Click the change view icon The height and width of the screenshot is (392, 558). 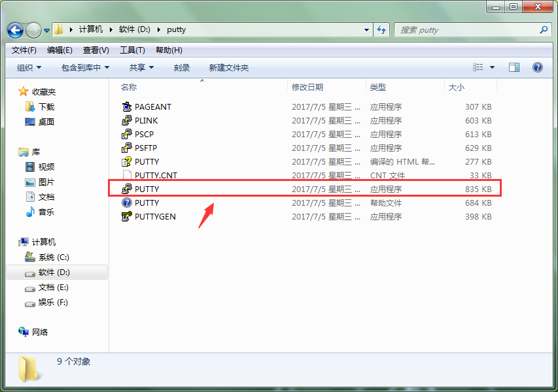point(478,67)
